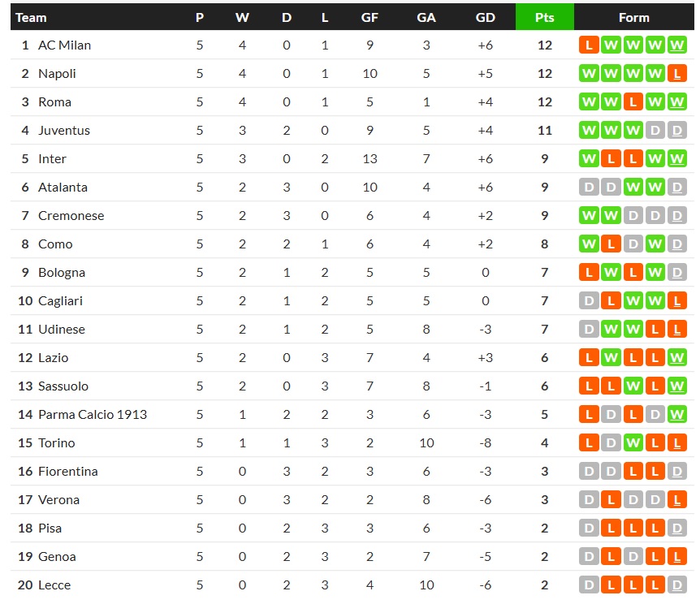
Task: Go to the Fiorentina team link
Action: [x=67, y=472]
